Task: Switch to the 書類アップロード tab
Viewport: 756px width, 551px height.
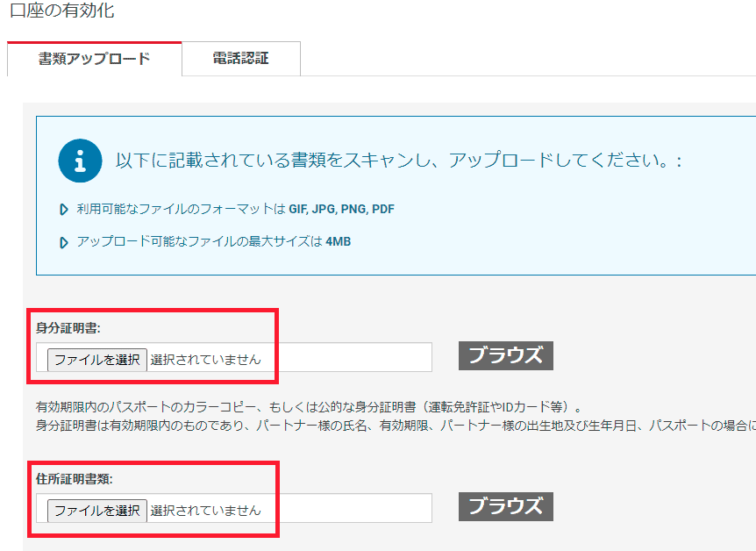Action: (94, 59)
